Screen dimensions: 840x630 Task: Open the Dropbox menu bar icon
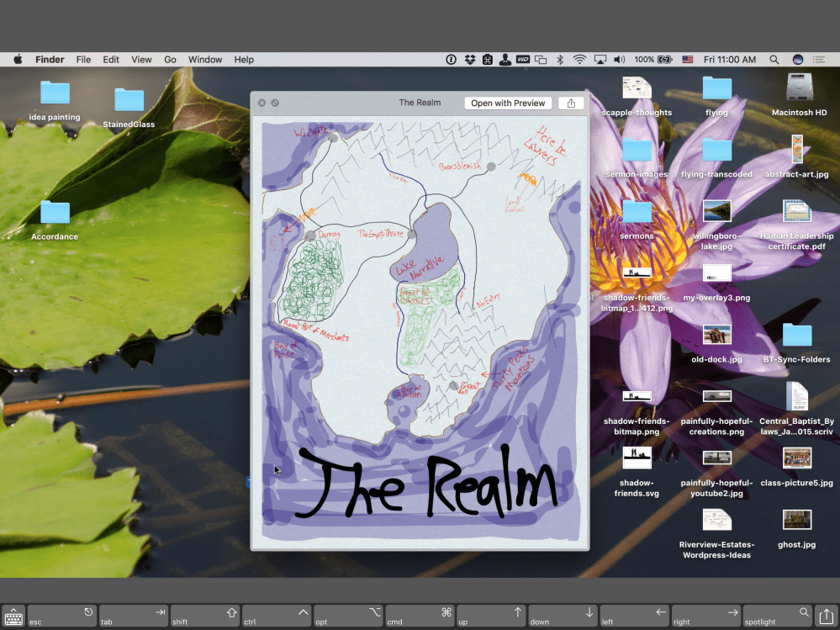click(469, 60)
